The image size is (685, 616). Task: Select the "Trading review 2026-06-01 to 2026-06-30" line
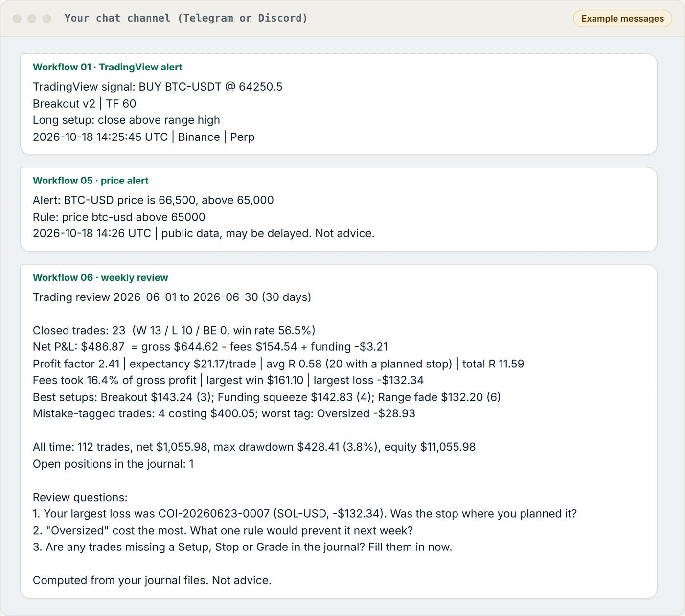[x=172, y=297]
